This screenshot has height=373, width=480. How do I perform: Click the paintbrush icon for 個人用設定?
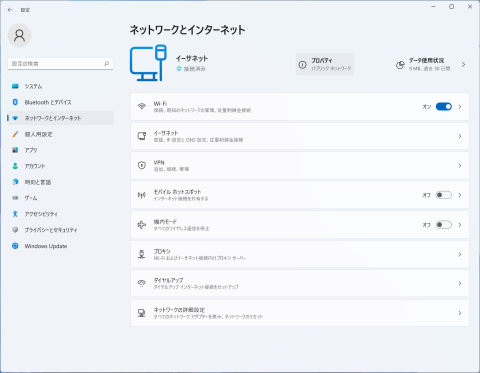(15, 134)
